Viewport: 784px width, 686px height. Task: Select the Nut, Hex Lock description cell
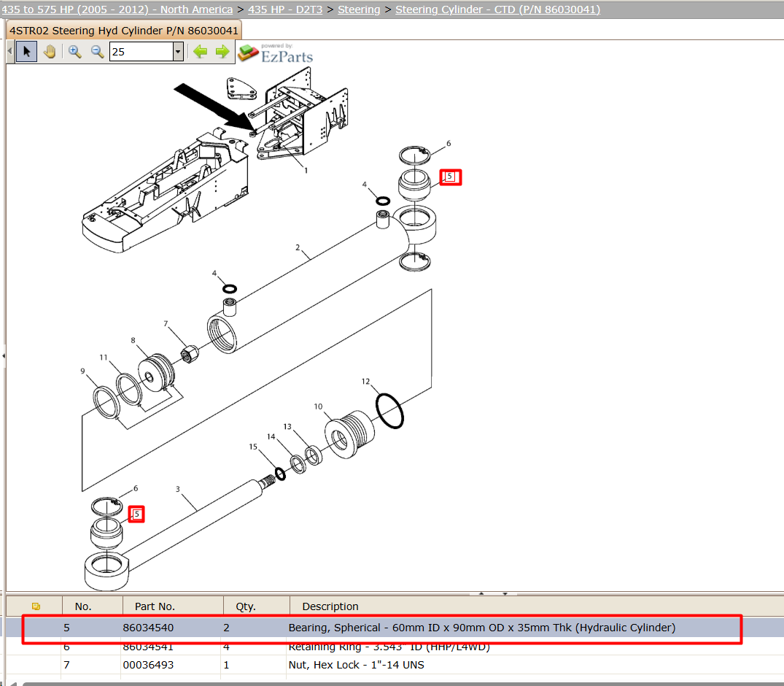pyautogui.click(x=357, y=665)
